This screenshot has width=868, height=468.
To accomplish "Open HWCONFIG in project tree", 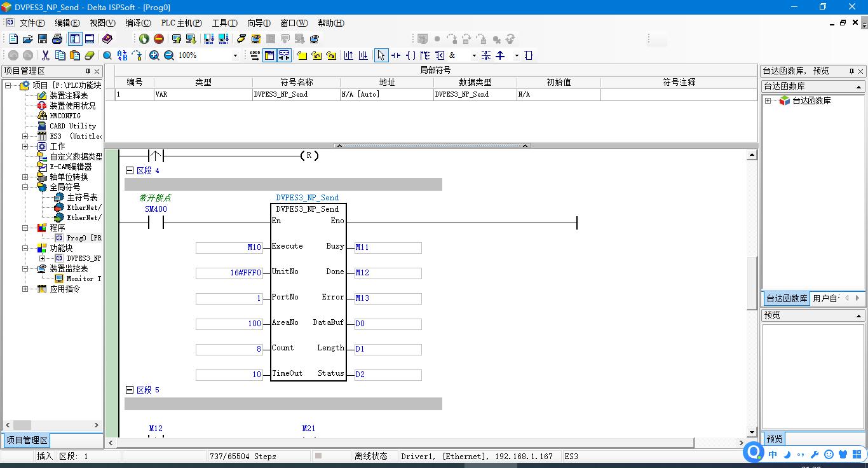I will pos(65,116).
